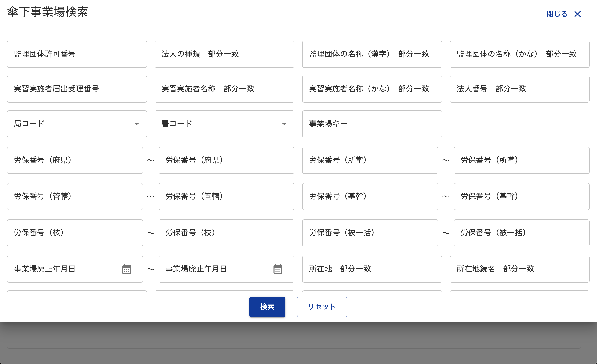597x364 pixels.
Task: Click the 閉じる link text
Action: click(x=557, y=14)
